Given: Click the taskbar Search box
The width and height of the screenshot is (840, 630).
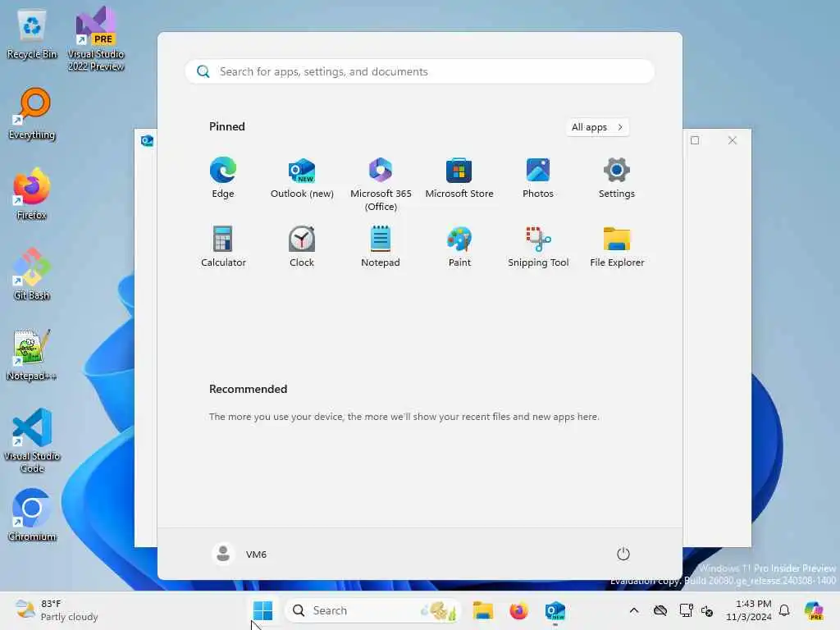Looking at the screenshot, I should [373, 610].
